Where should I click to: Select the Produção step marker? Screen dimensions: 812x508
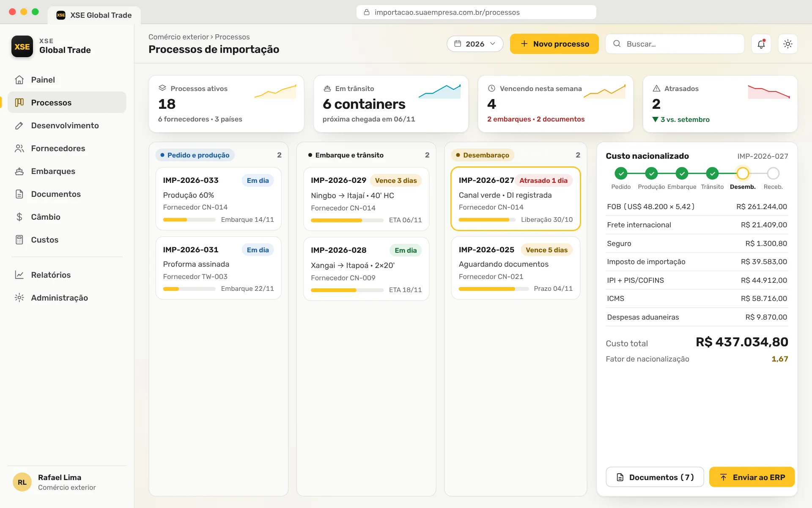pyautogui.click(x=651, y=173)
